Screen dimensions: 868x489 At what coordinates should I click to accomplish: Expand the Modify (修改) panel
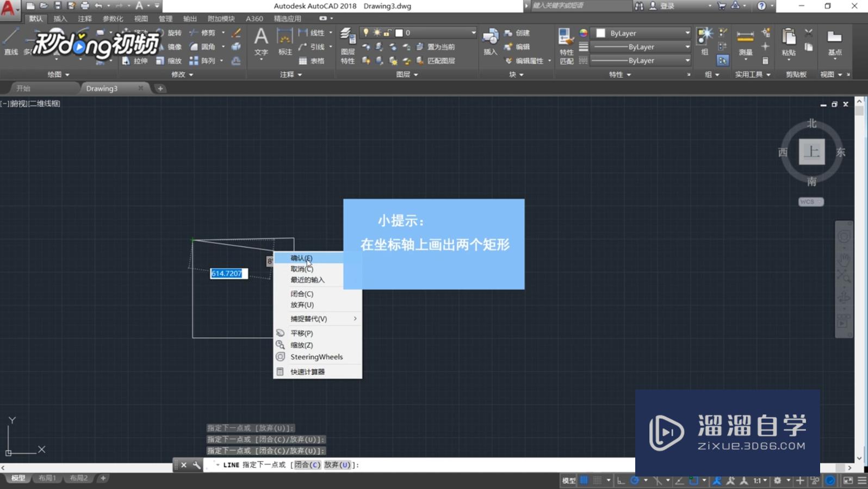(182, 75)
